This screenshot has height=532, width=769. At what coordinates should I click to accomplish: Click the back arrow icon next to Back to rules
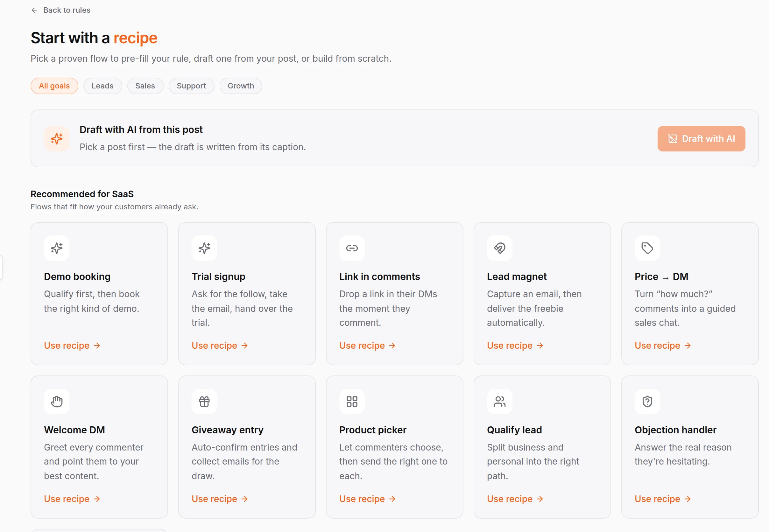34,10
